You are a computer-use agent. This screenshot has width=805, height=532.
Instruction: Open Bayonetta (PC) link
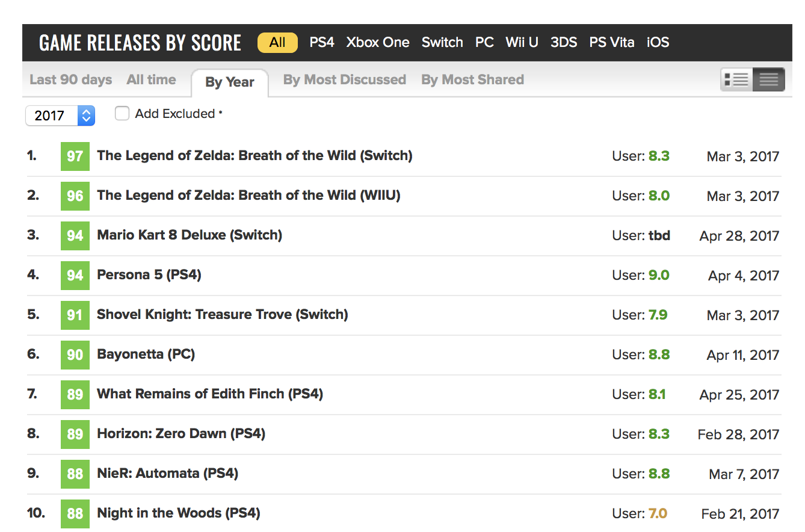146,354
